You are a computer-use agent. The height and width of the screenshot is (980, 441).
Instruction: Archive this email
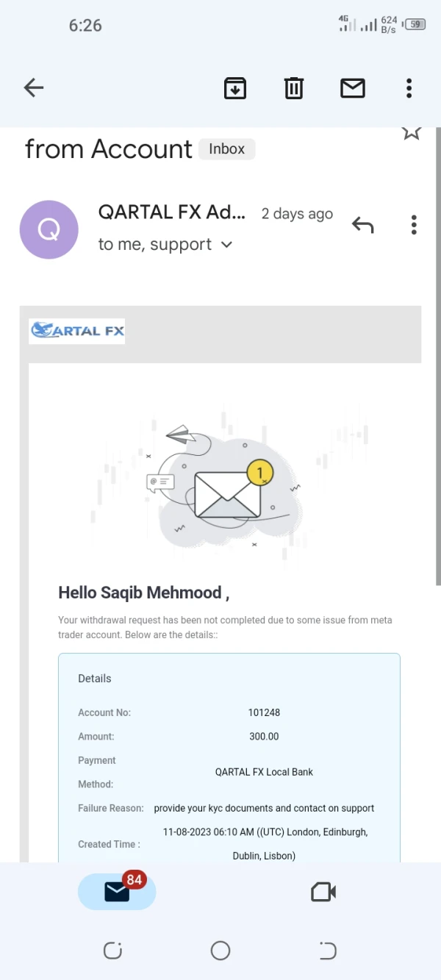[235, 88]
